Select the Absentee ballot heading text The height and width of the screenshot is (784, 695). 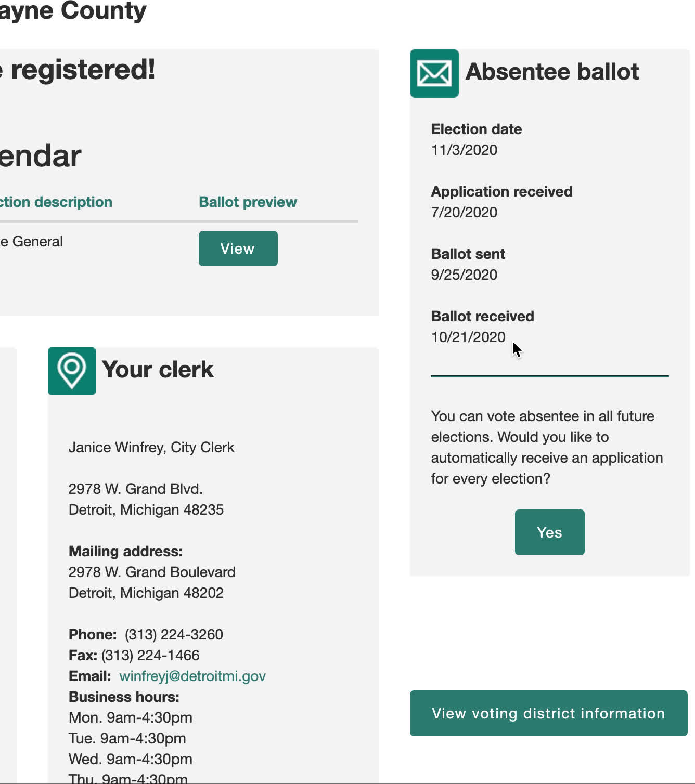pos(552,72)
